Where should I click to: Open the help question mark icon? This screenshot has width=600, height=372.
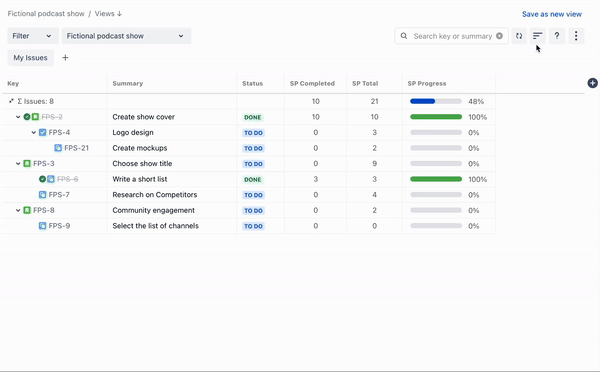[x=557, y=36]
